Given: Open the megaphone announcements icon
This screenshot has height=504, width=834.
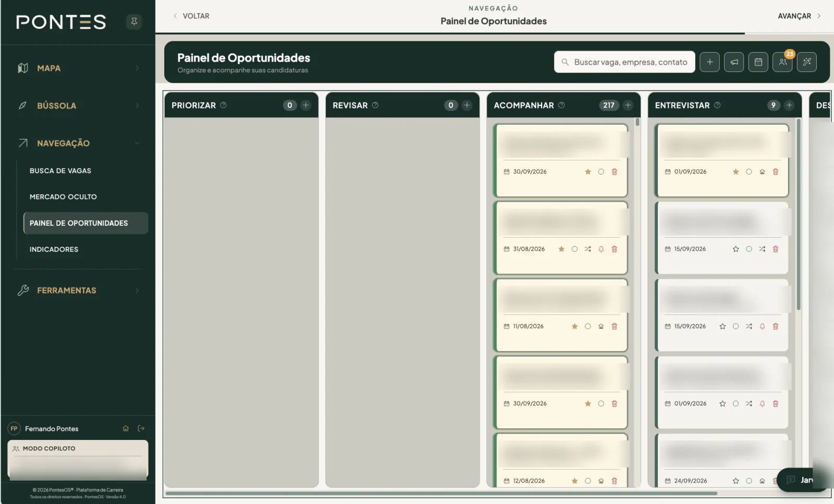Looking at the screenshot, I should click(734, 62).
